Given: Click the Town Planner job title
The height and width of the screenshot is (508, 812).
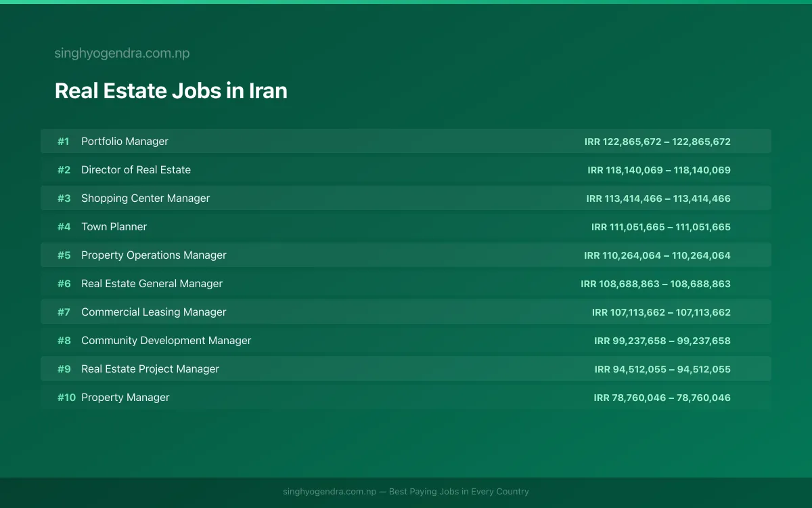Looking at the screenshot, I should (x=114, y=227).
